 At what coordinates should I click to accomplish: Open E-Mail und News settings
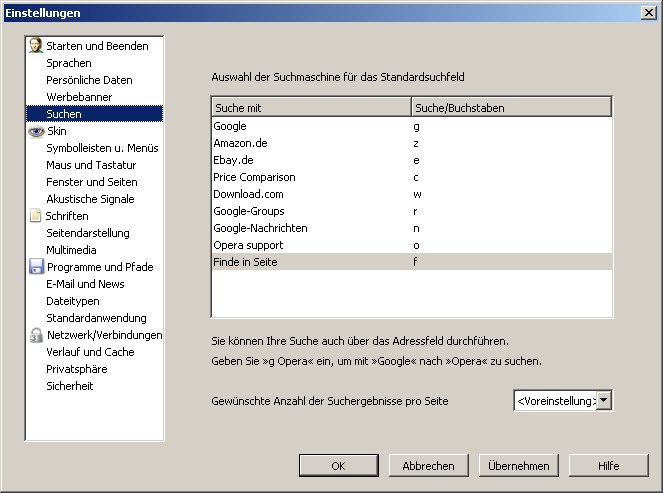[x=85, y=284]
